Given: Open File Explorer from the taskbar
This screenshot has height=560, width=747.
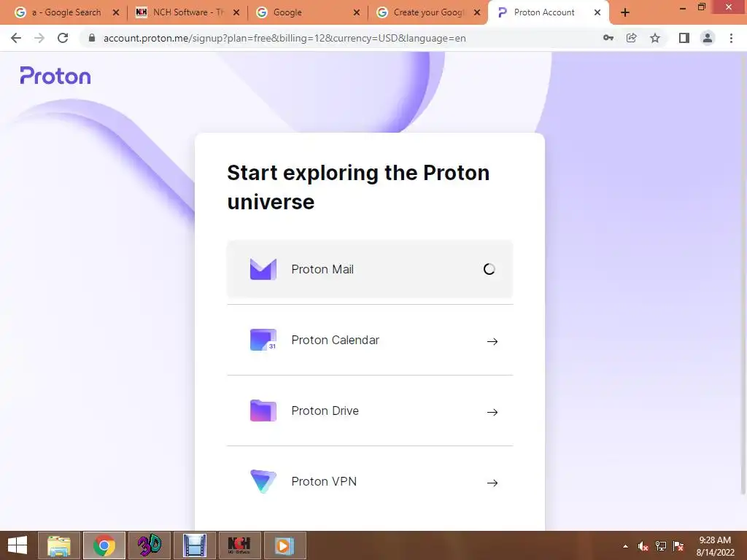Looking at the screenshot, I should (x=59, y=545).
